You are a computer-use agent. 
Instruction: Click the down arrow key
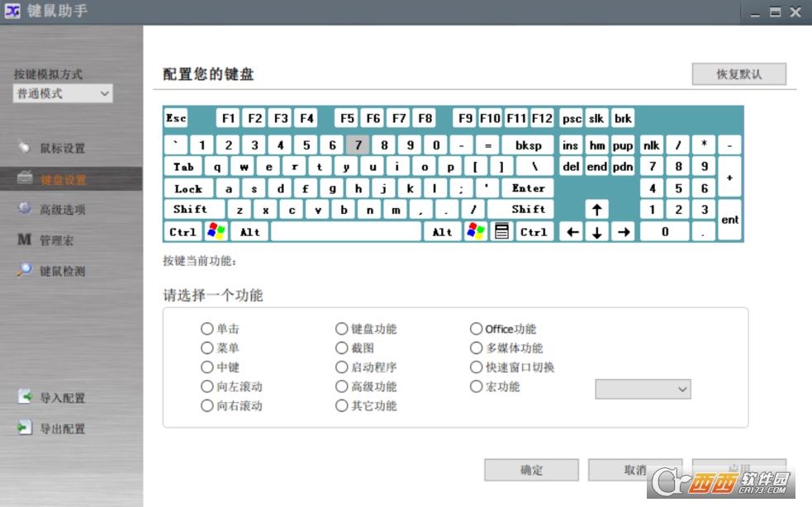click(596, 232)
